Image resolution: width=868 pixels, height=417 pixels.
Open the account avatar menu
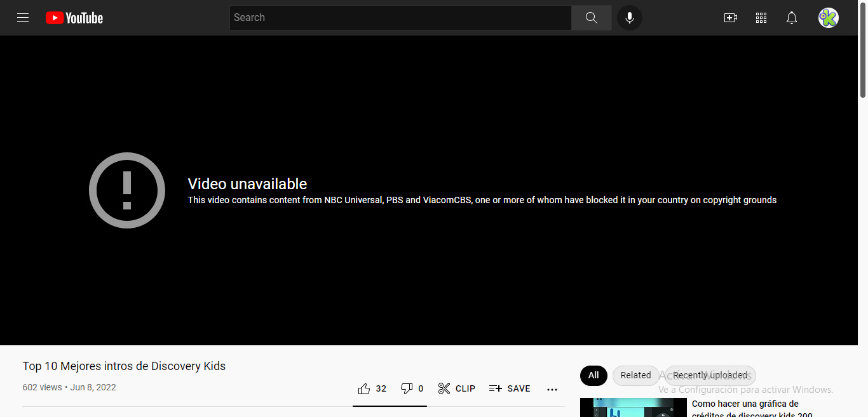coord(829,18)
